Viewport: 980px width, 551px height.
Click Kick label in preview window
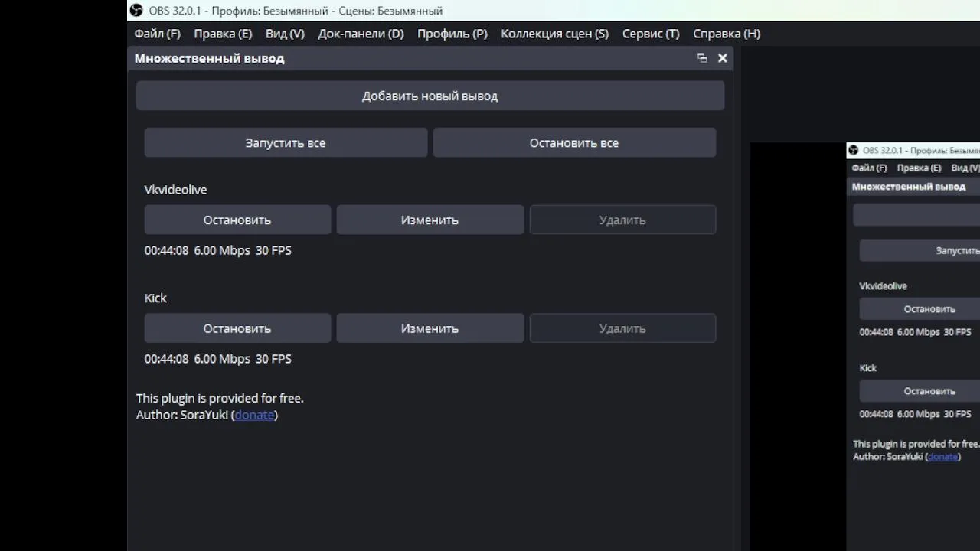coord(867,368)
